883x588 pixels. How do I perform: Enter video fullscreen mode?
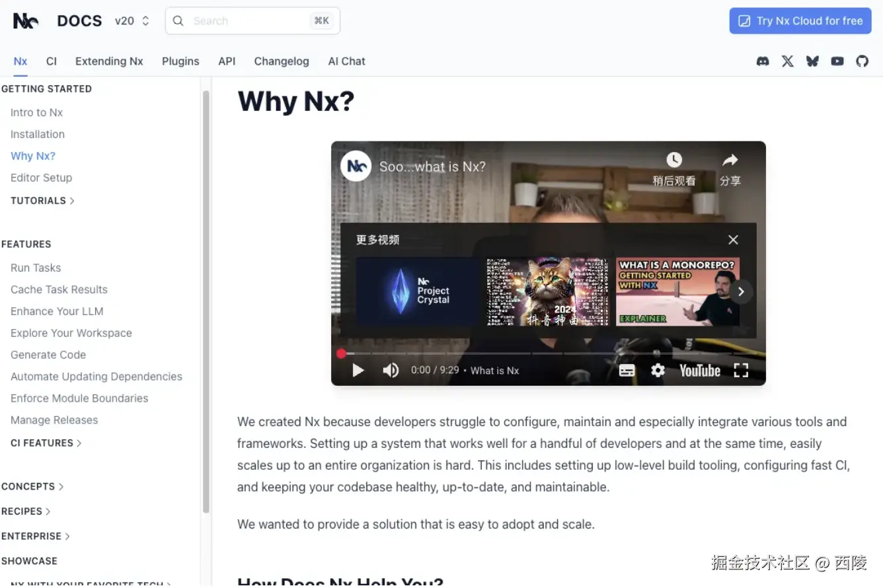tap(741, 371)
